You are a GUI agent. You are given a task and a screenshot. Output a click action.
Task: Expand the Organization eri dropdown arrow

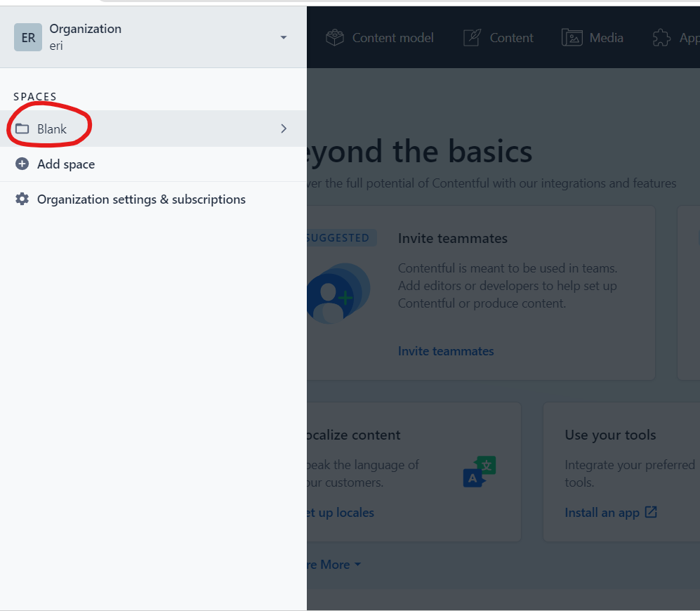[284, 37]
